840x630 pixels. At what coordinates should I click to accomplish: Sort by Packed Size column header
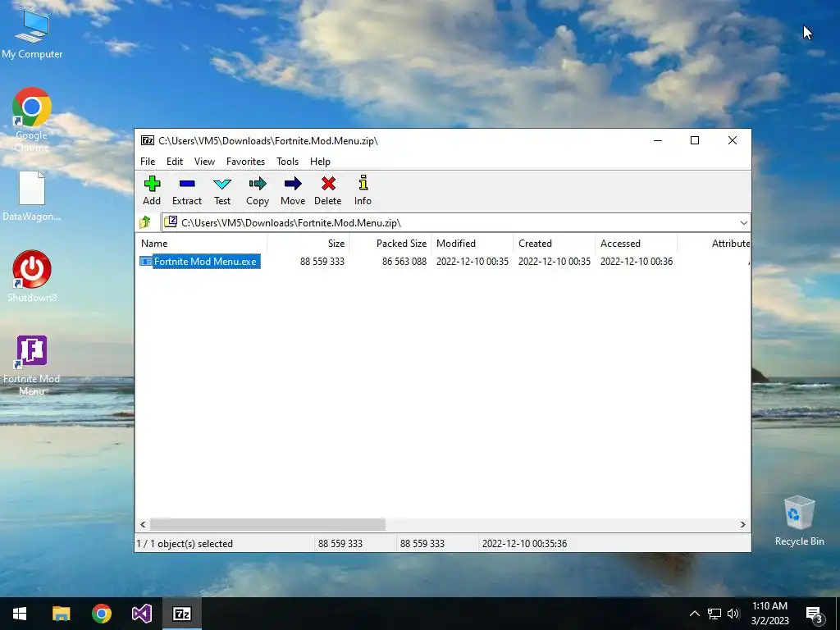click(390, 243)
